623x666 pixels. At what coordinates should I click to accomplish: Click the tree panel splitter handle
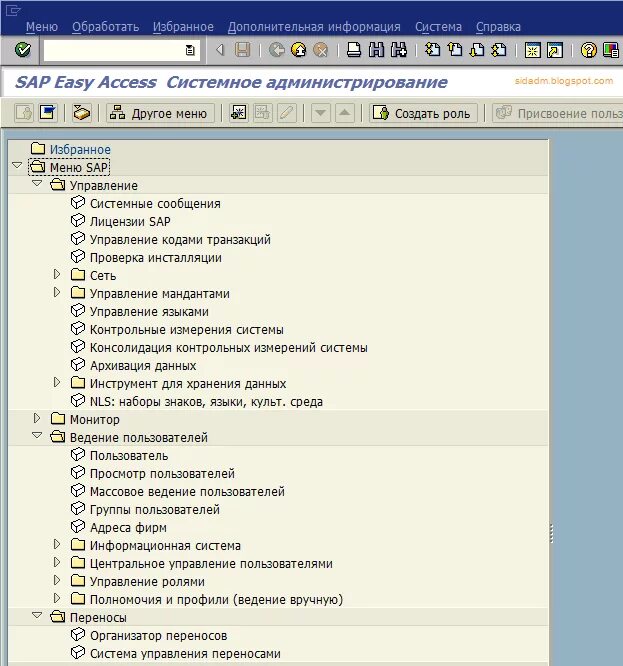pyautogui.click(x=551, y=533)
